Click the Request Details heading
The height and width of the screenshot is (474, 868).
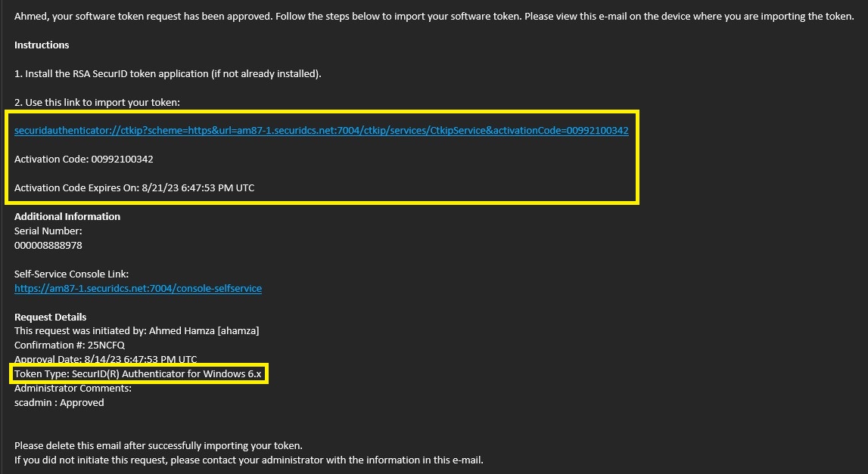click(x=51, y=318)
